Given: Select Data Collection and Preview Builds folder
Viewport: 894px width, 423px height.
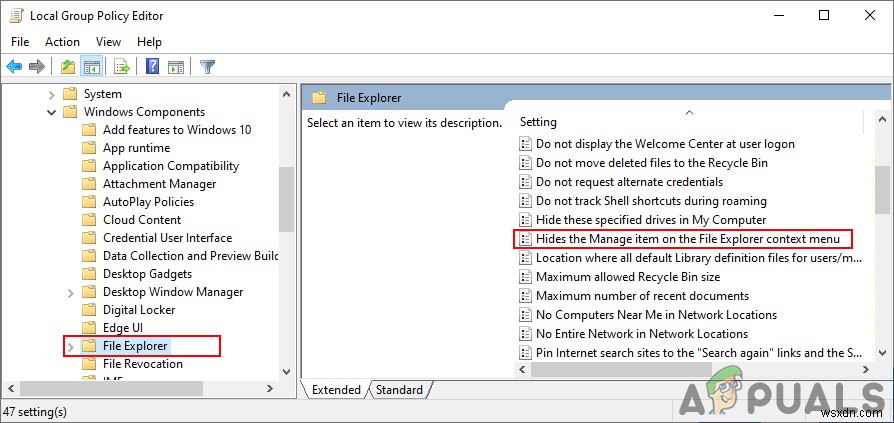Looking at the screenshot, I should click(x=190, y=256).
